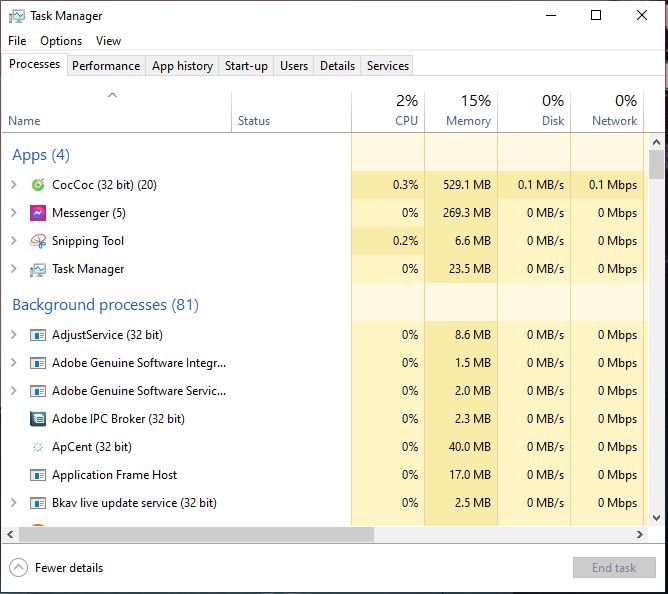Expand Adobe Genuine Software Integr... entry
Screen dimensions: 668x594
coord(14,363)
